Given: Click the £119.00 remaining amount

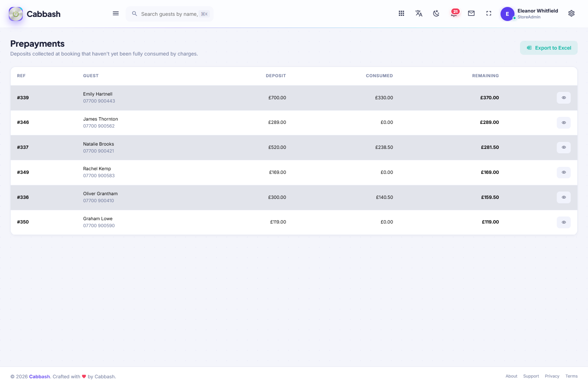Looking at the screenshot, I should [x=490, y=222].
